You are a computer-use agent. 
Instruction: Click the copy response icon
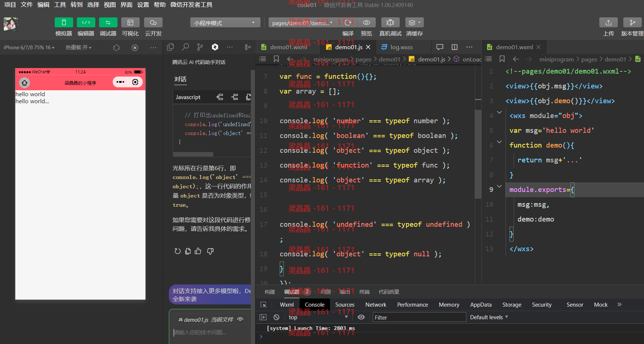(188, 251)
